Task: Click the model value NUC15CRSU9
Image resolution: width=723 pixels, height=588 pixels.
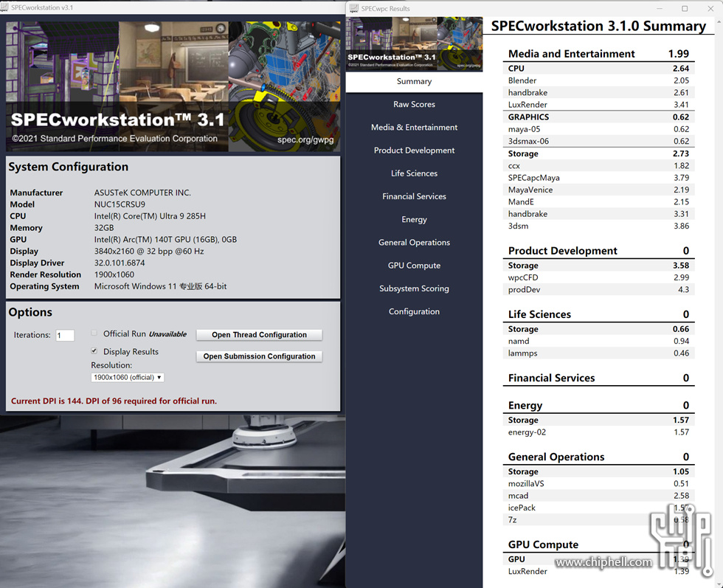Action: (x=120, y=204)
